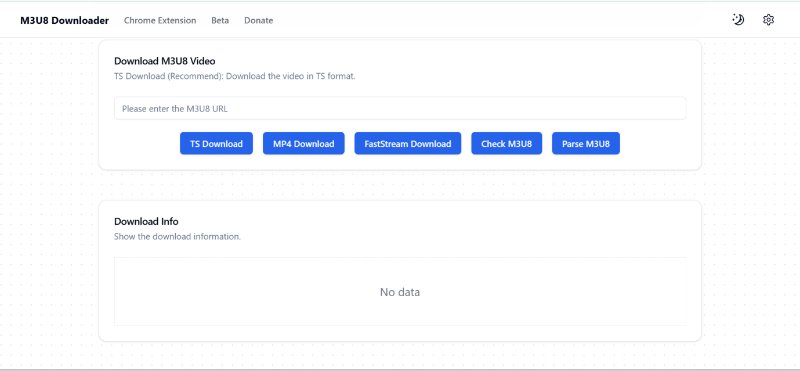Start the MP4 Download
The height and width of the screenshot is (371, 800).
click(304, 143)
